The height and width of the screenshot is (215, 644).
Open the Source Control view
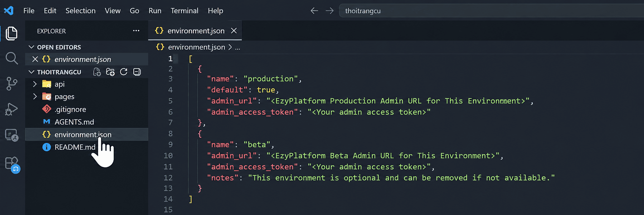click(x=12, y=84)
